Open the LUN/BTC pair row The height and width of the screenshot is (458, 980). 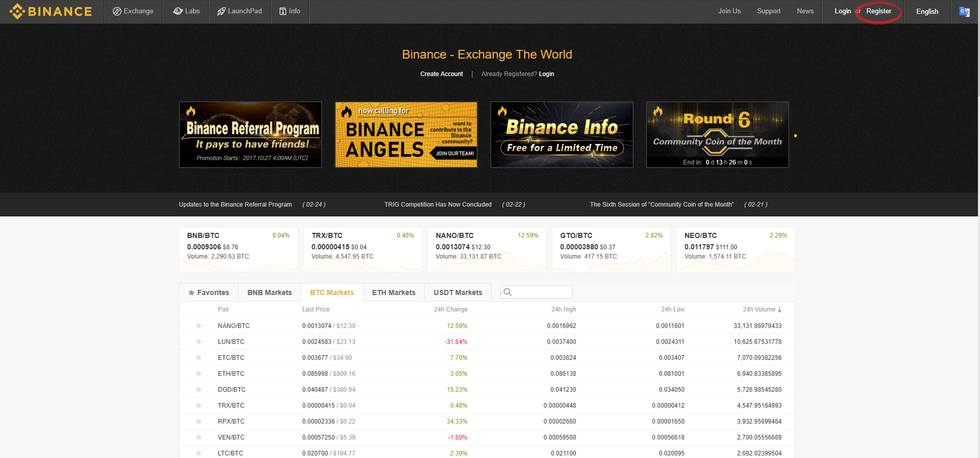coord(487,342)
